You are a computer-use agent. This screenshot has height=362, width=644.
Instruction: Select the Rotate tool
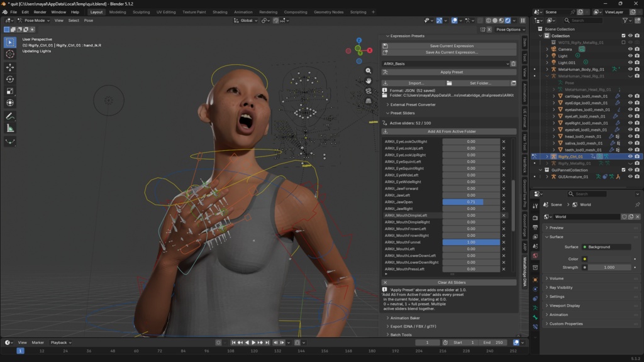point(10,79)
